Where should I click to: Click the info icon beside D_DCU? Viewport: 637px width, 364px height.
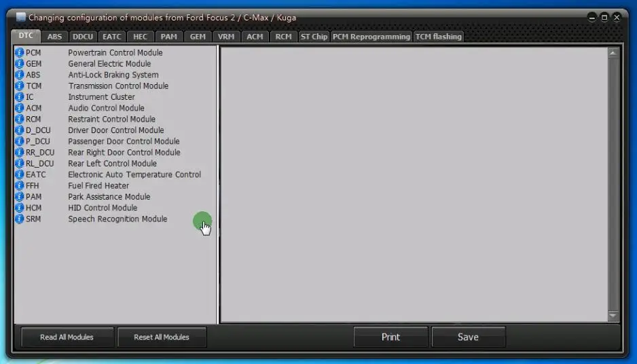click(19, 130)
